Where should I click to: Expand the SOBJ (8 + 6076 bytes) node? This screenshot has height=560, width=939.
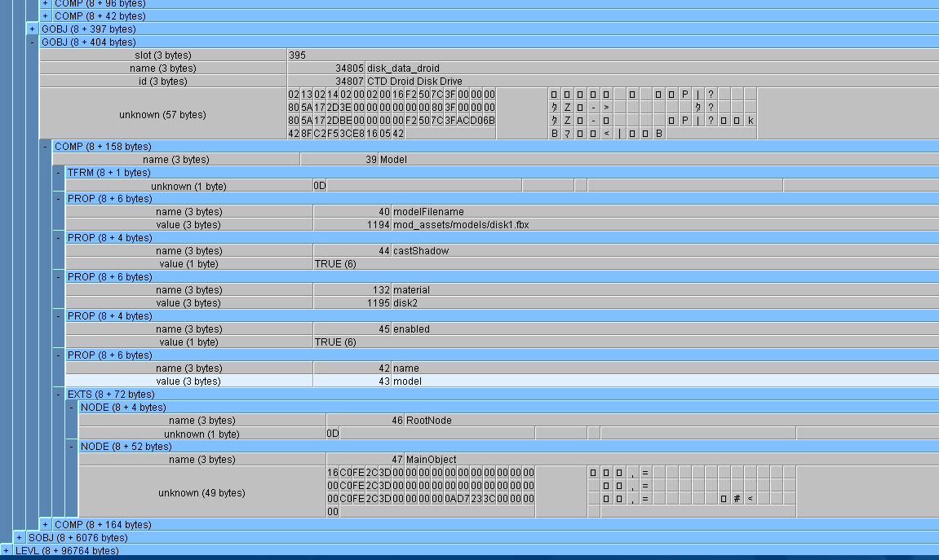[20, 538]
